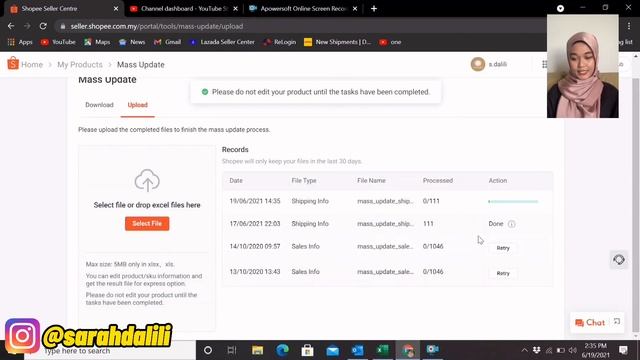This screenshot has height=360, width=640.
Task: Open Excel from the taskbar
Action: [x=382, y=350]
